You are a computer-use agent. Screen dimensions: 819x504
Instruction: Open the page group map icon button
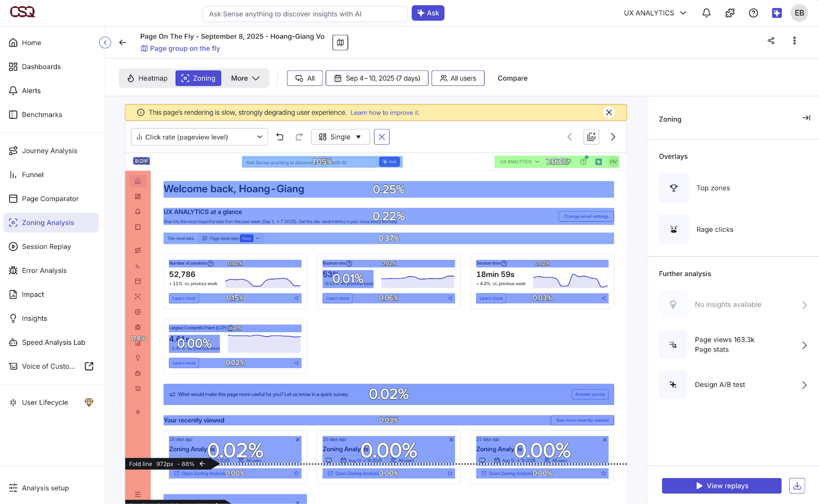pos(340,42)
